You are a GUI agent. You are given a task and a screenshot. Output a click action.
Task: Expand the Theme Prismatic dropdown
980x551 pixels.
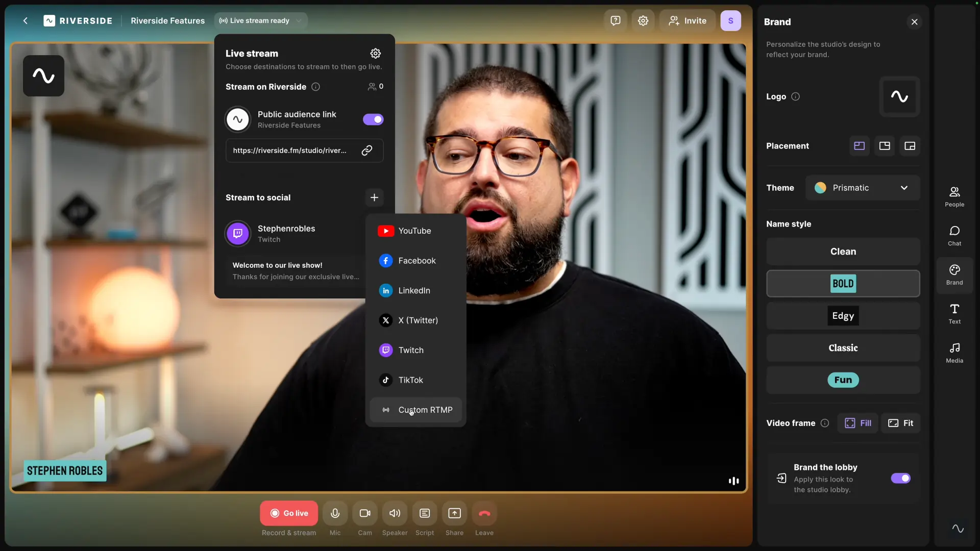pos(863,187)
